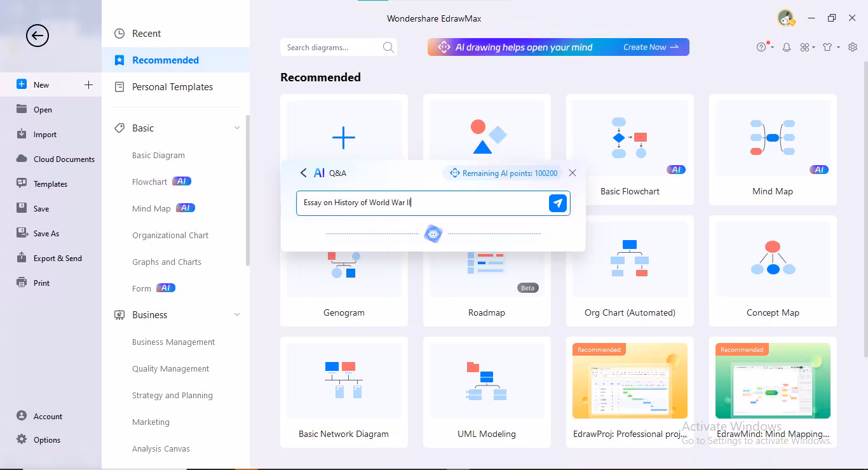
Task: Click the templates area vertical scrollbar
Action: (x=865, y=210)
